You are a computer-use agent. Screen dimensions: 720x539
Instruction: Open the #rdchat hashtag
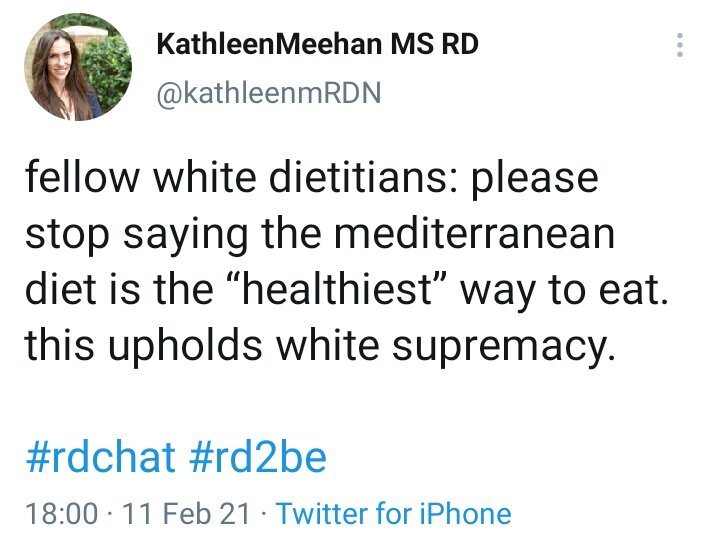(x=98, y=457)
